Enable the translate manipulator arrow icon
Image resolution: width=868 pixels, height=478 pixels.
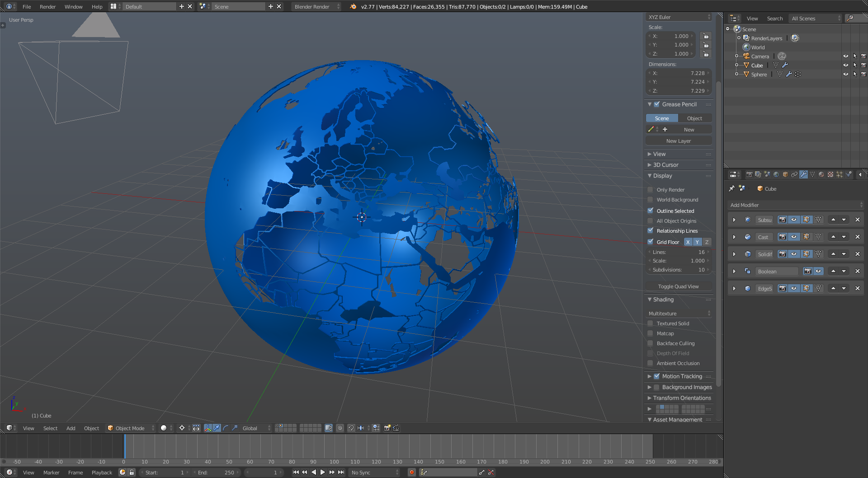click(217, 428)
